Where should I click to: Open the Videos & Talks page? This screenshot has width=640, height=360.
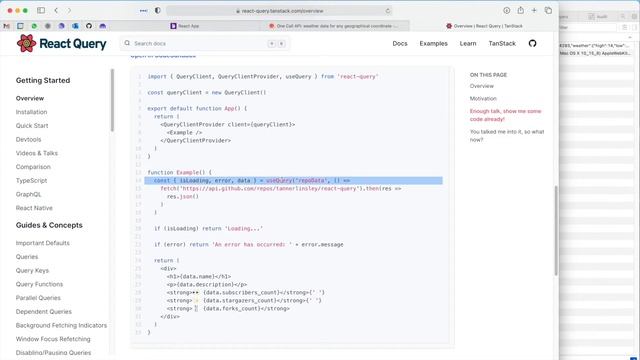(37, 153)
